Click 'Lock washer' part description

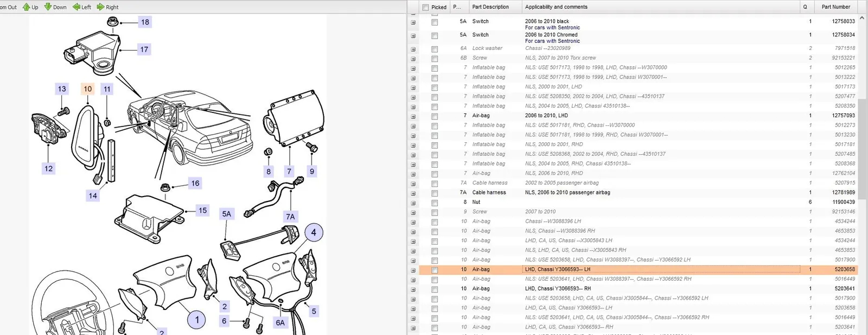487,48
